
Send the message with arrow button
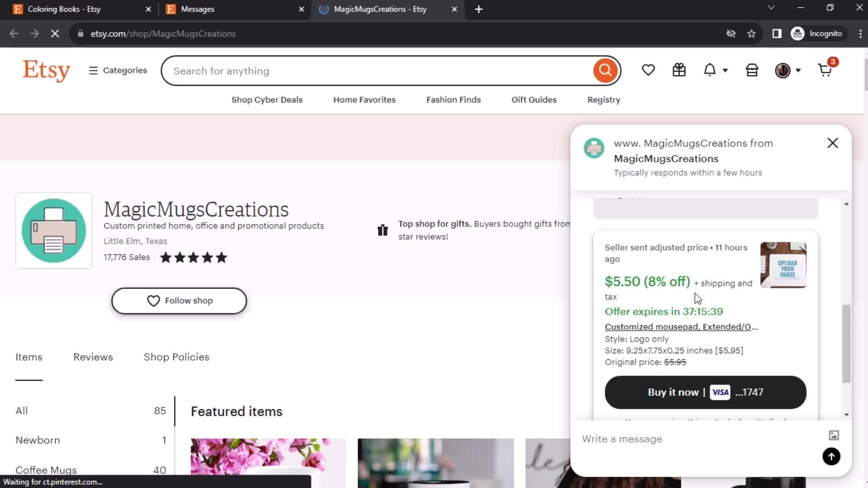point(831,456)
